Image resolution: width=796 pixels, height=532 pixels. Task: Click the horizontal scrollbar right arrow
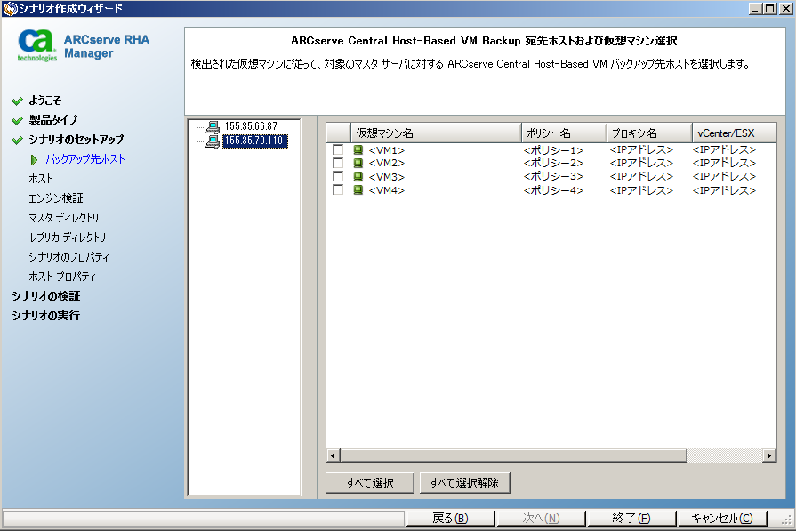tap(769, 455)
